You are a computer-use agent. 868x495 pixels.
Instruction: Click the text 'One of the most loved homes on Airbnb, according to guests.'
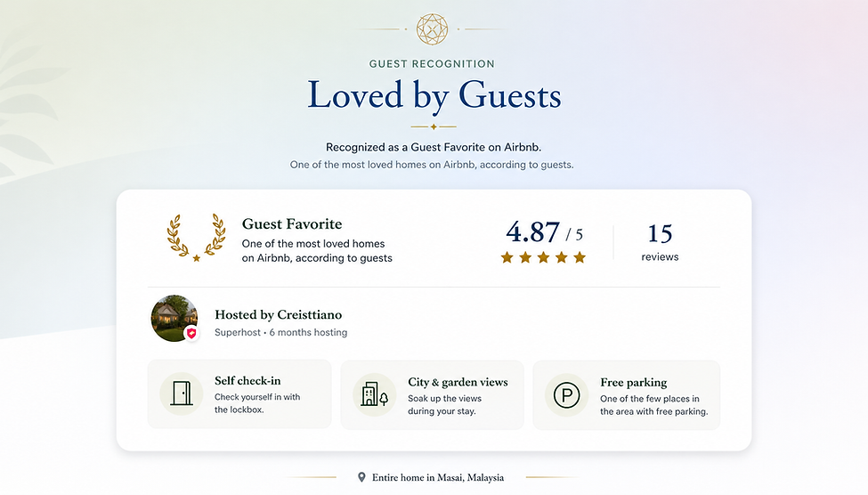click(x=432, y=165)
